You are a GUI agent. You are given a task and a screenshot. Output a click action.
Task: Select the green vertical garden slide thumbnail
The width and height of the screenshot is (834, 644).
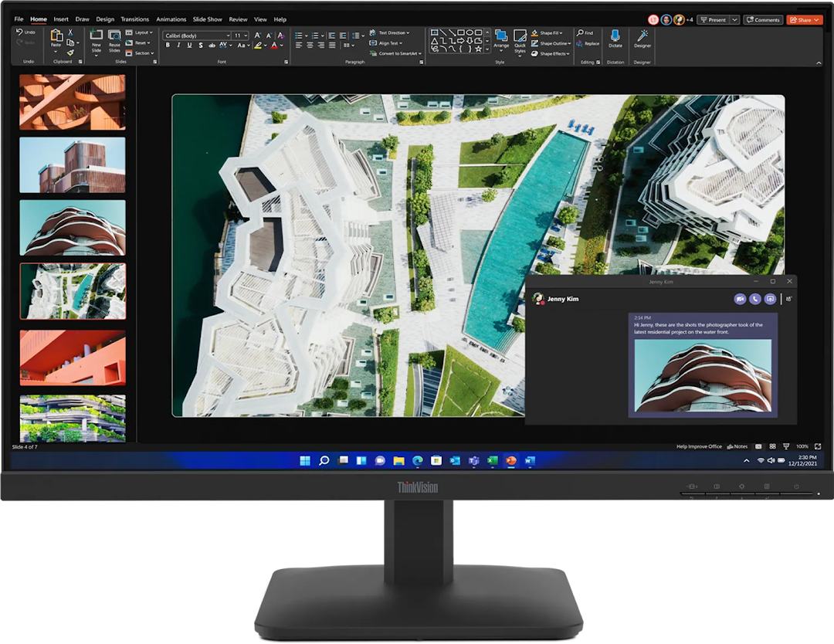[x=72, y=418]
